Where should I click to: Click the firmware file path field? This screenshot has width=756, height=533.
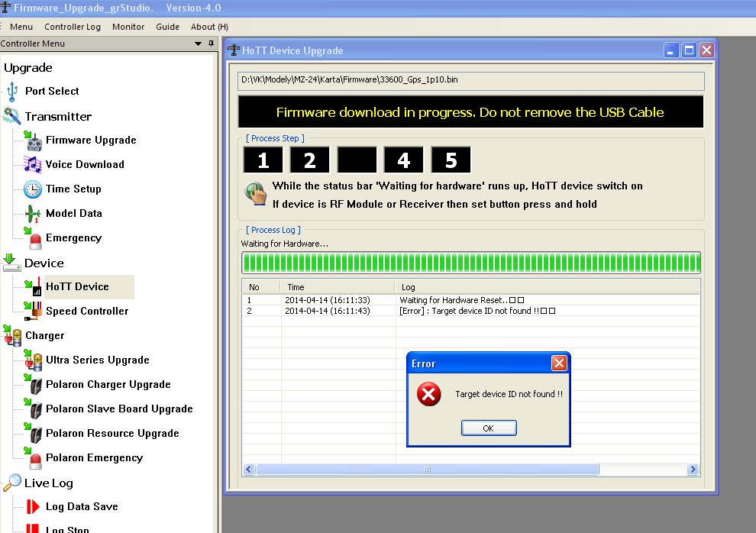[470, 79]
